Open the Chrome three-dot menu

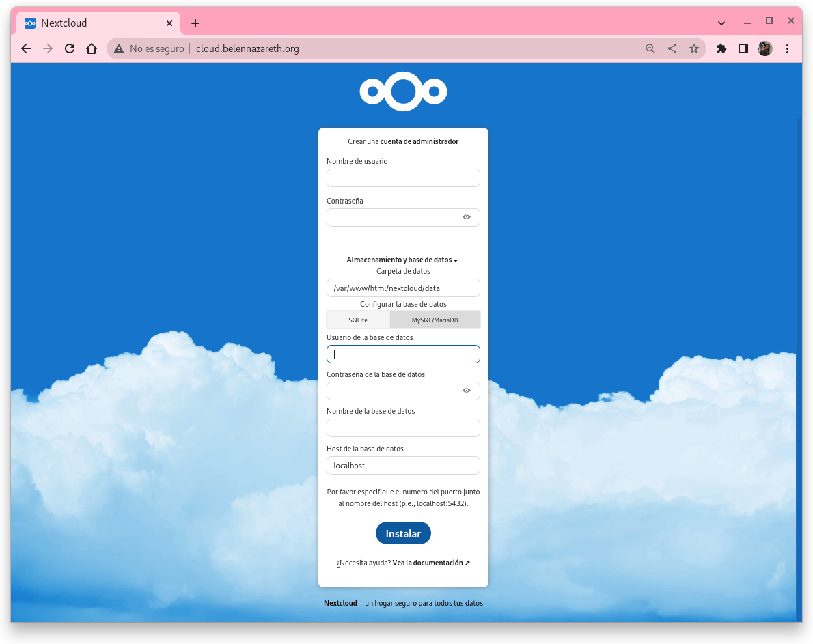[787, 48]
